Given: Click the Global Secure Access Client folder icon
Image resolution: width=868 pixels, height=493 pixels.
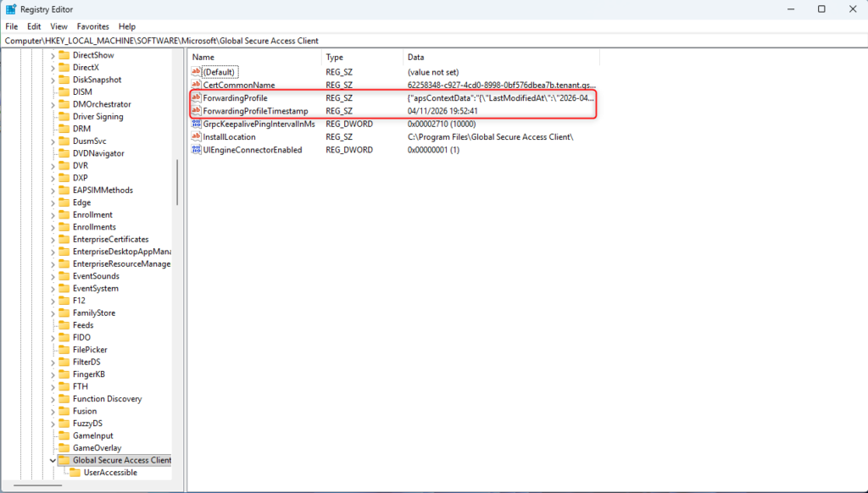Looking at the screenshot, I should coord(64,460).
